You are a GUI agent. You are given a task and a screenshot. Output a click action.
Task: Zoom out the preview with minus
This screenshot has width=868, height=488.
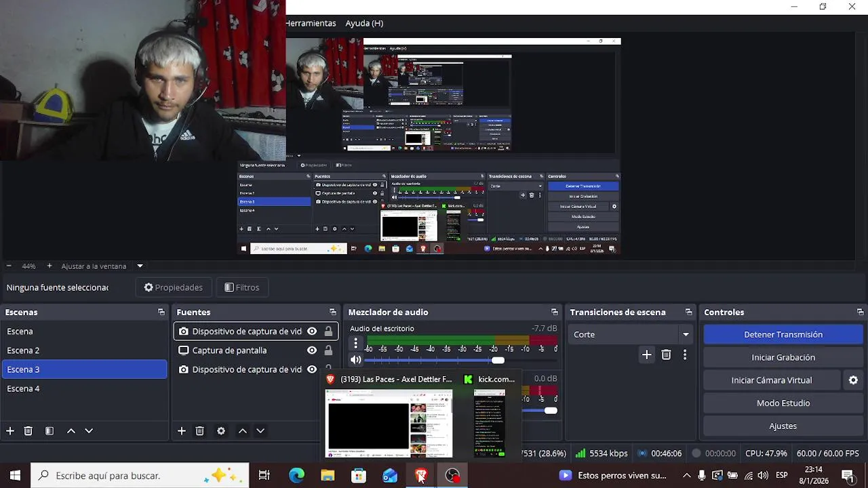click(9, 266)
